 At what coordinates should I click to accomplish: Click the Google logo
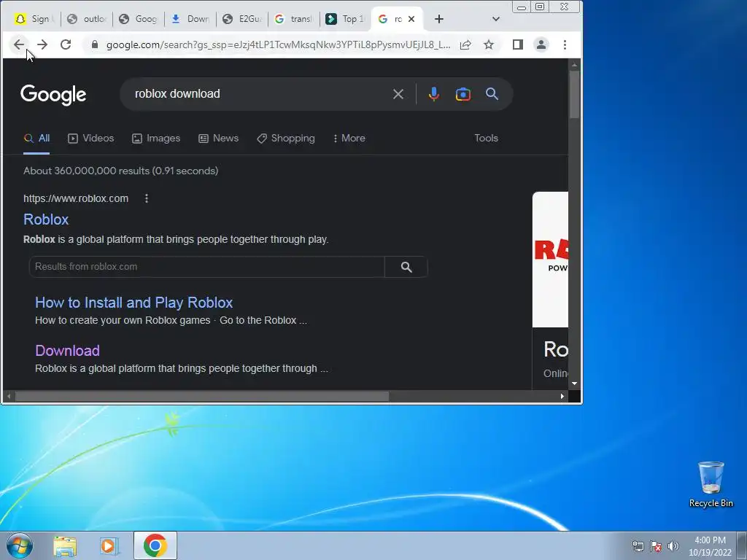pyautogui.click(x=53, y=94)
